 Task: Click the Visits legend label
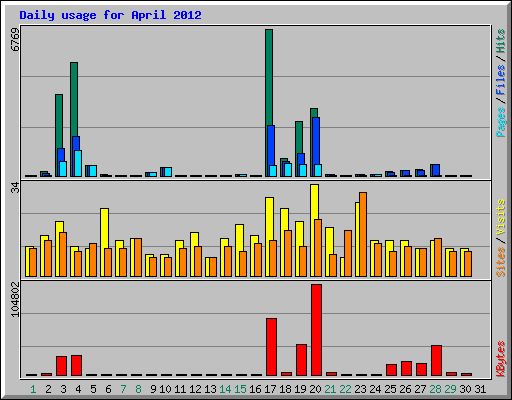click(x=501, y=217)
